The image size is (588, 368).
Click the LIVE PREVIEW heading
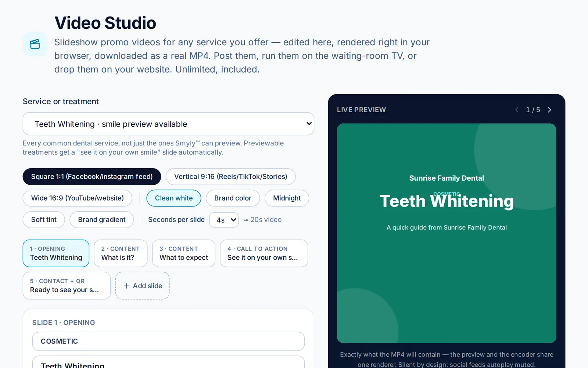(x=361, y=110)
